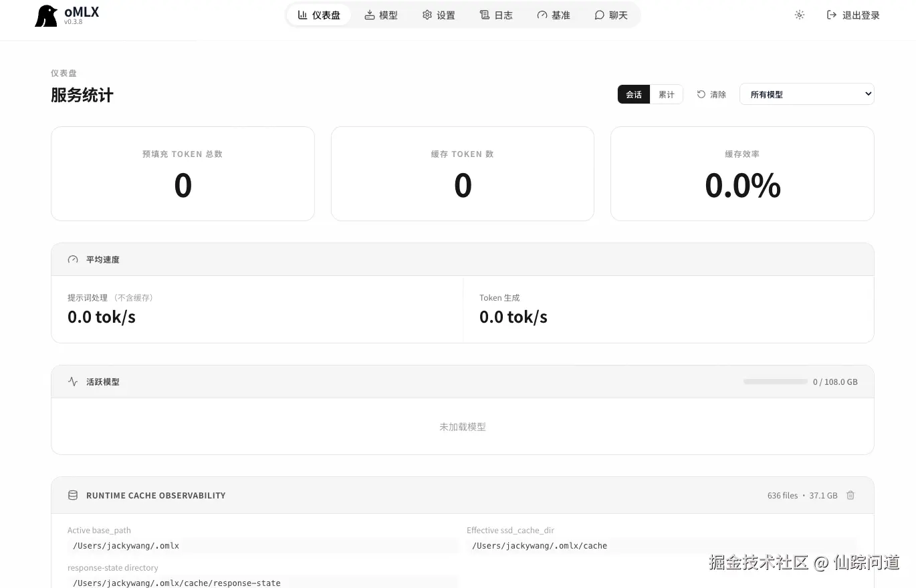Click the 缓存 TOKEN 数 card
The width and height of the screenshot is (916, 588).
pyautogui.click(x=463, y=174)
